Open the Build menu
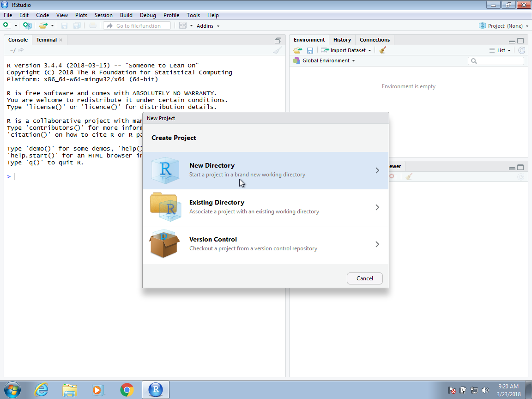The width and height of the screenshot is (532, 399). coord(126,15)
